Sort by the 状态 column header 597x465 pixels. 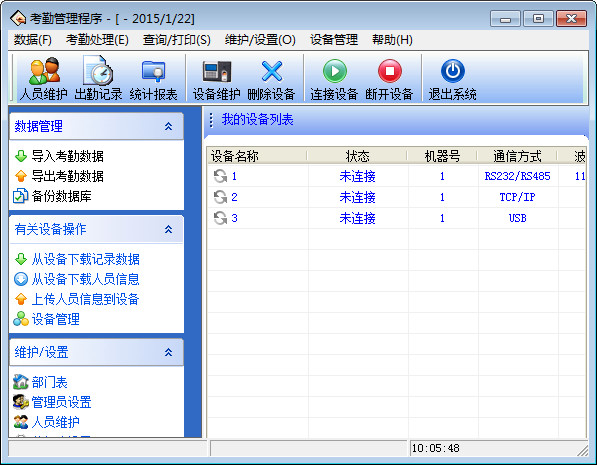358,156
